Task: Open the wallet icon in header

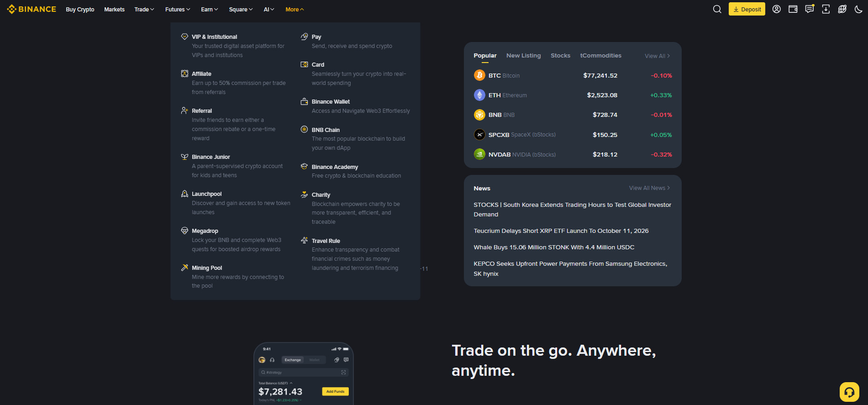Action: tap(793, 9)
